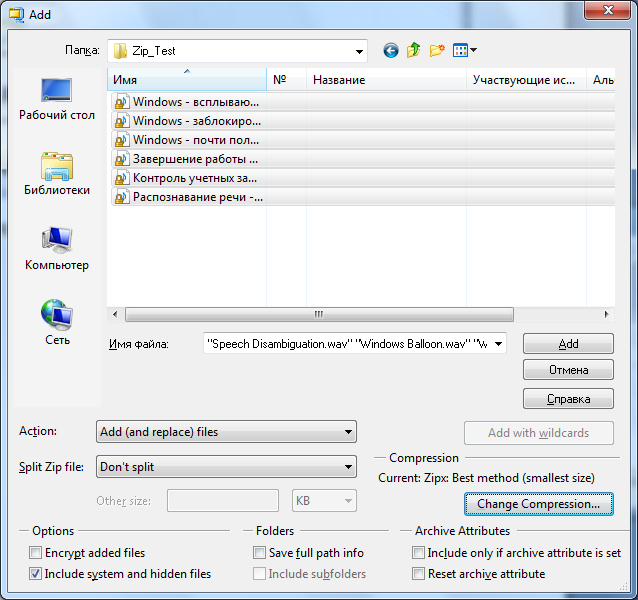
Task: Uncheck Include system and hidden files
Action: point(35,574)
